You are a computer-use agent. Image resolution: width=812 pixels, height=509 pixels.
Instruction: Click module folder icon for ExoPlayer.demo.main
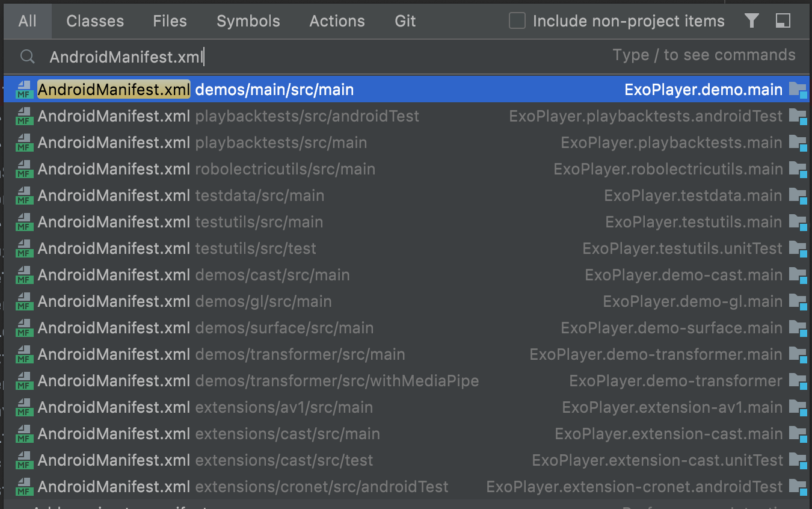[798, 90]
